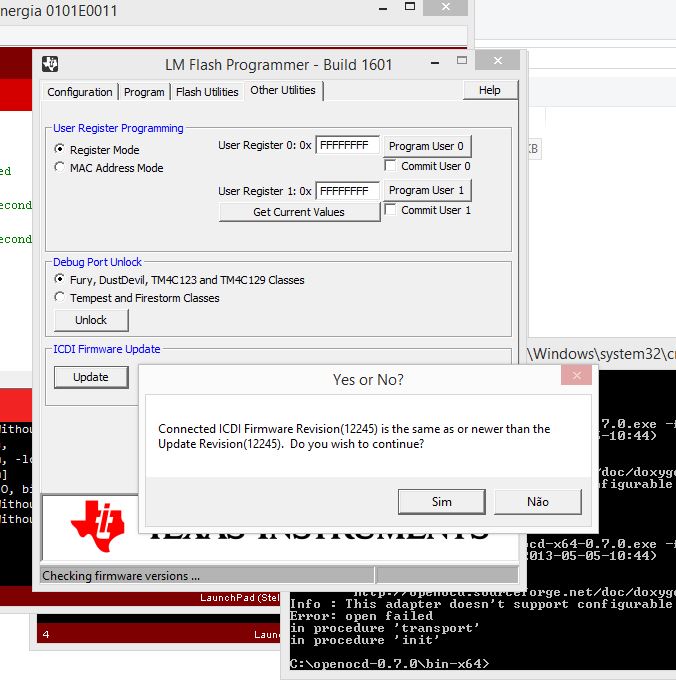Close the LM Flash Programmer window
Viewport: 676px width, 686px height.
click(497, 61)
